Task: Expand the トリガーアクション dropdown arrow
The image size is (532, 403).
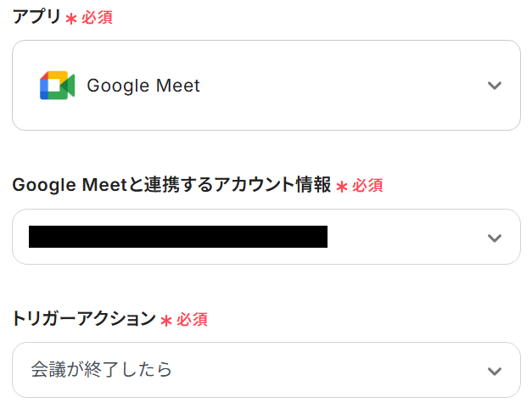Action: tap(495, 371)
